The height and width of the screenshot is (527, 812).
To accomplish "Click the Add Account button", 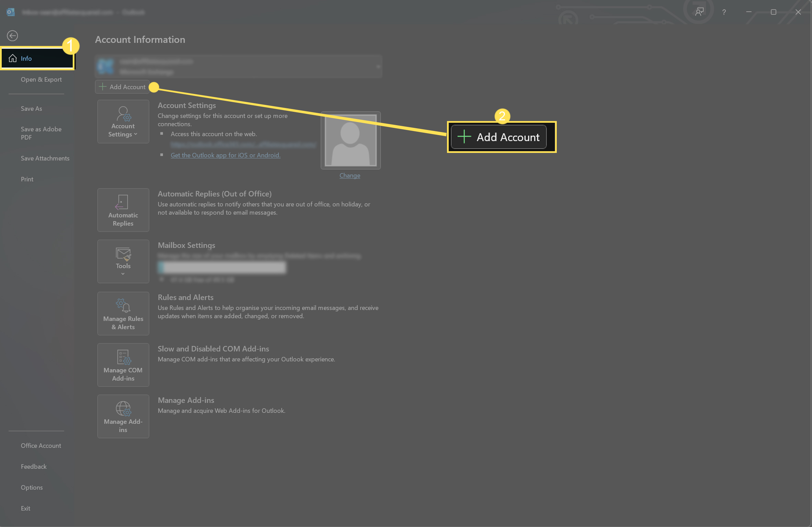I will (x=122, y=87).
